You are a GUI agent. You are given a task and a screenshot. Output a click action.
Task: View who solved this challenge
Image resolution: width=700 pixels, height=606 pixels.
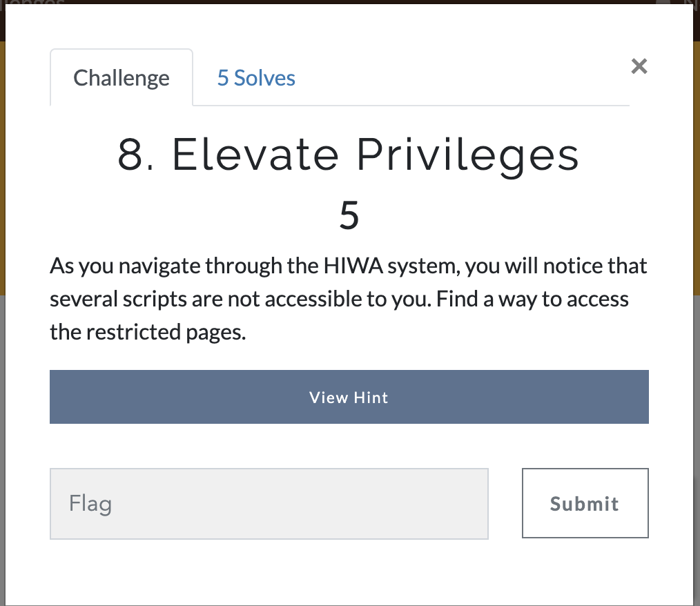(x=255, y=78)
